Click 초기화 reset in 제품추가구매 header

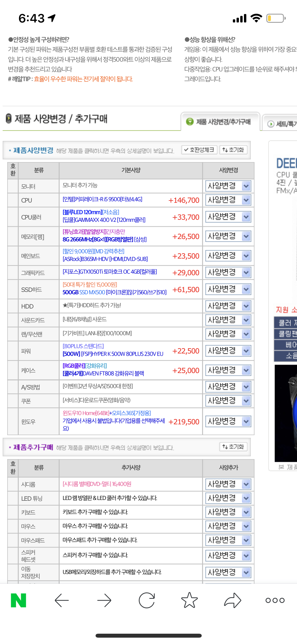pos(233,447)
